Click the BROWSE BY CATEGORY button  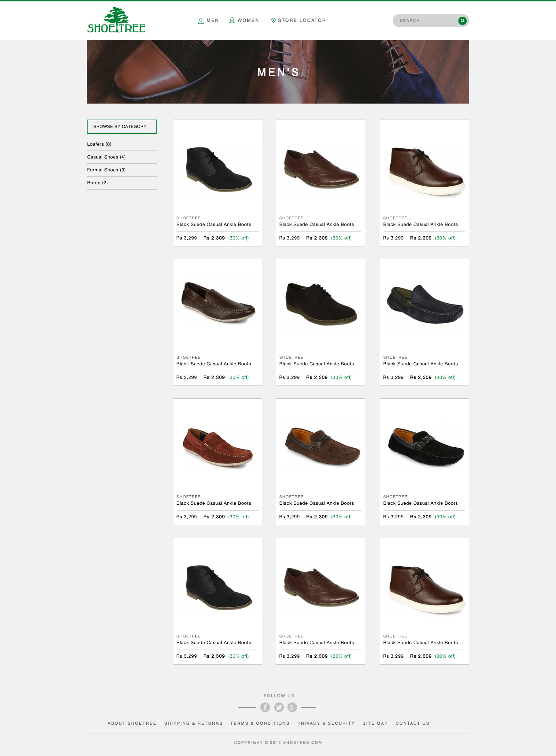(122, 127)
